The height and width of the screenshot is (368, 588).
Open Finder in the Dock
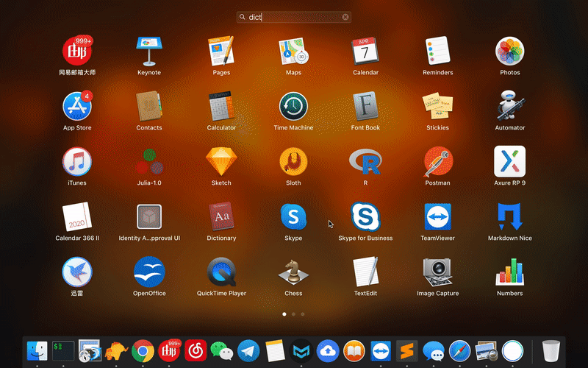(37, 351)
